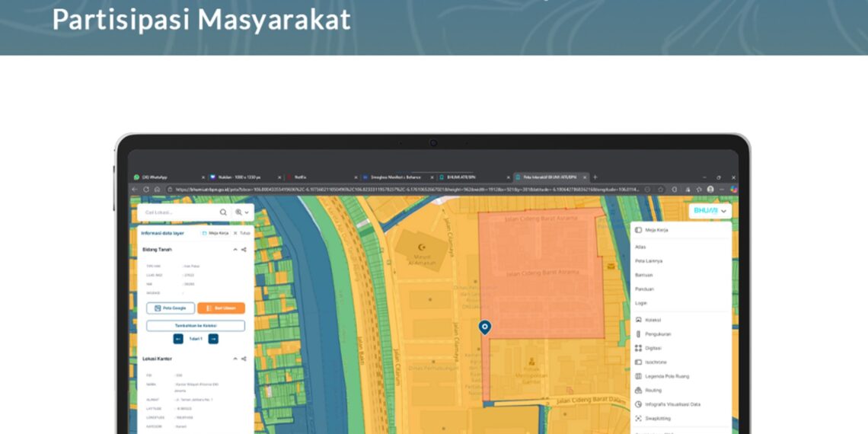This screenshot has width=868, height=434.
Task: Go to previous result arrow
Action: point(178,339)
